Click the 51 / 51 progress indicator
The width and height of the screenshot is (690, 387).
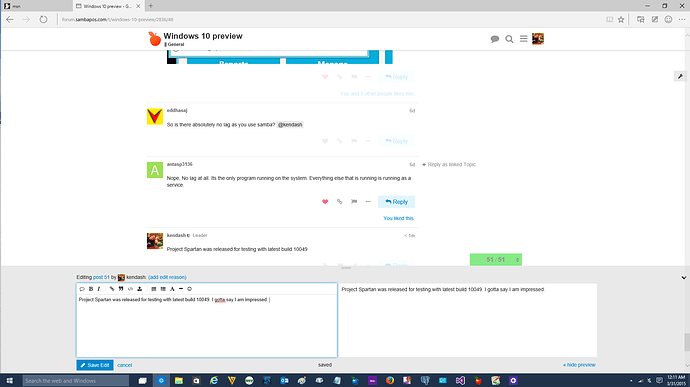pos(496,260)
